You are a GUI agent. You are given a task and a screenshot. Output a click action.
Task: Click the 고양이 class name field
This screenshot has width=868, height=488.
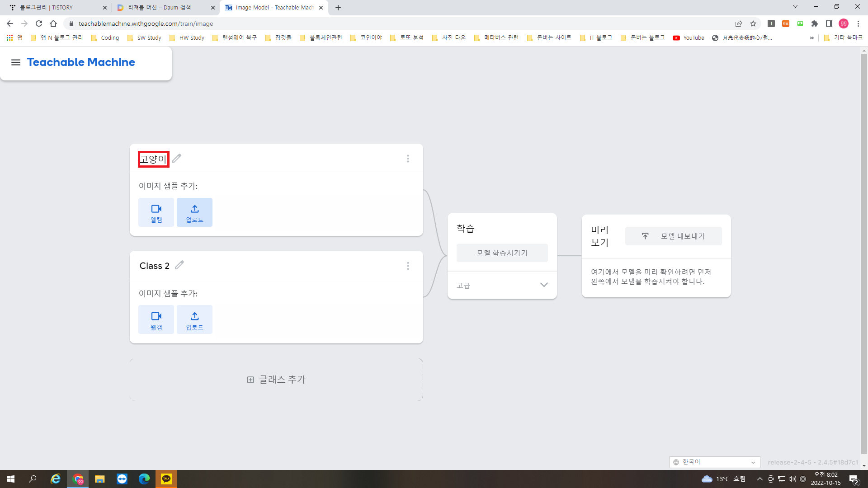[x=153, y=159]
